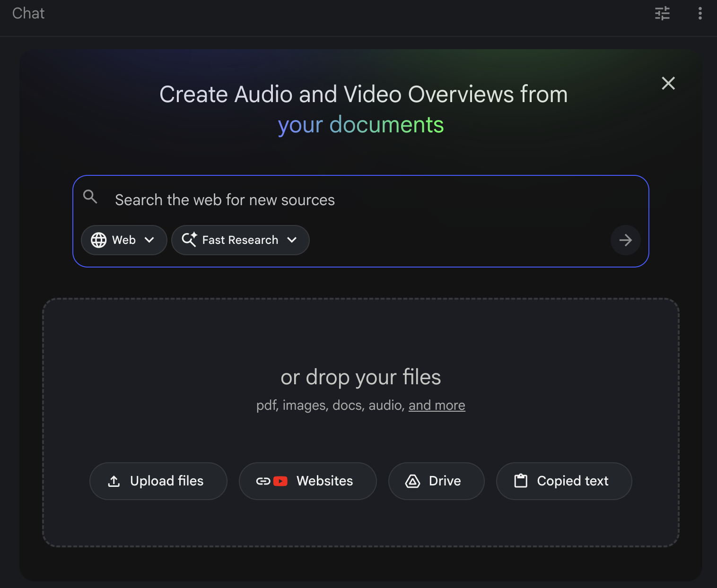
Task: Open the 'and more' file types link
Action: pyautogui.click(x=437, y=406)
